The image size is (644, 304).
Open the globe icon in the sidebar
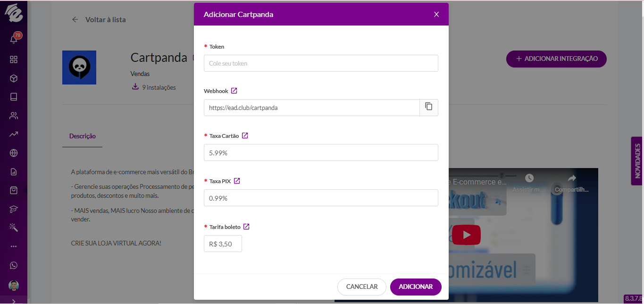pyautogui.click(x=14, y=153)
